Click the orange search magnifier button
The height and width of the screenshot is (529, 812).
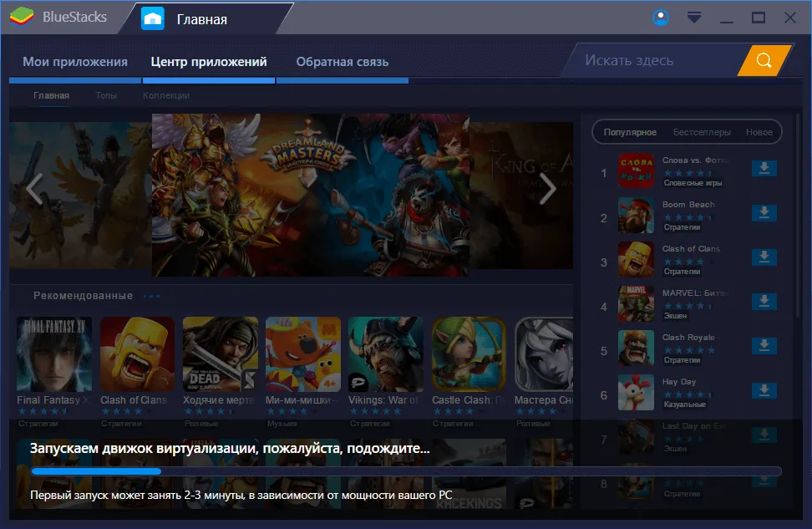tap(764, 60)
